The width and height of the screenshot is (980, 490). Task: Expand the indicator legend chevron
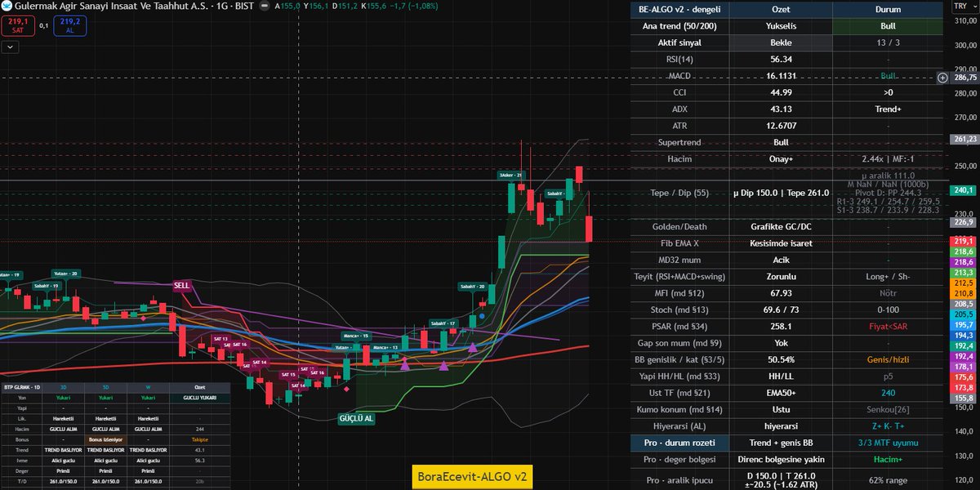coord(11,47)
